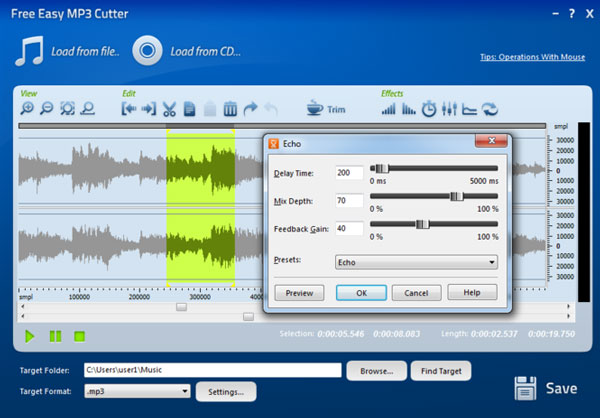Click the reverse loop arrows effect icon

click(x=490, y=109)
